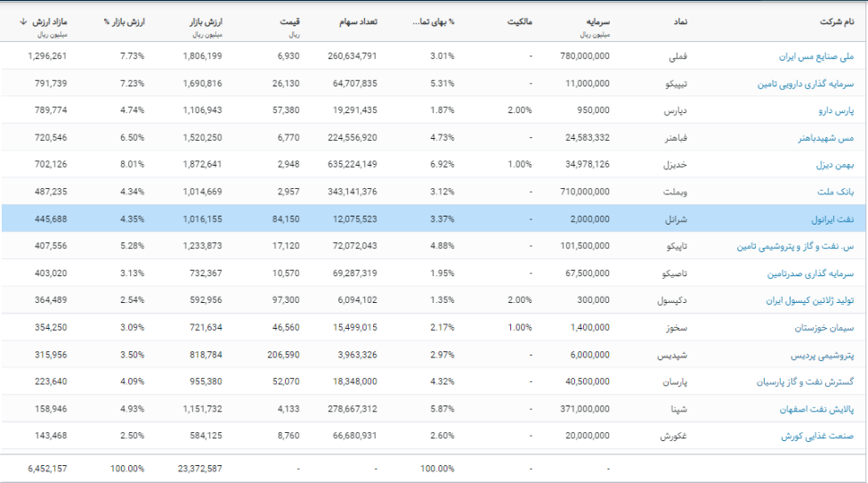Click the sort arrow in مازاد ارزش header

pyautogui.click(x=23, y=20)
